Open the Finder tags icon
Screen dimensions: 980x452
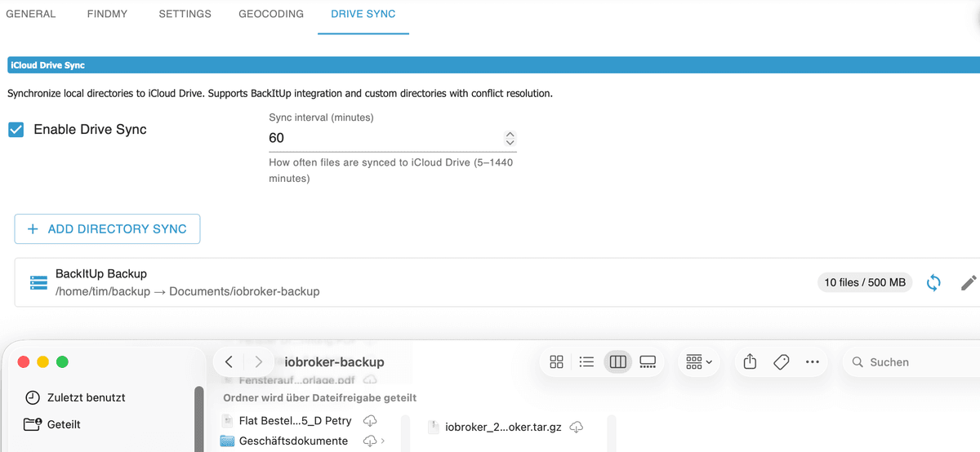[781, 361]
